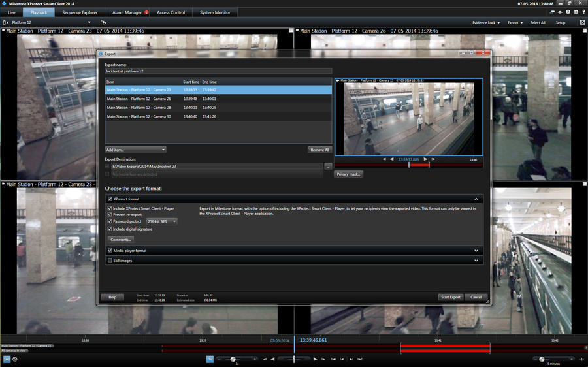This screenshot has height=367, width=588.
Task: Click the export destination path field
Action: [217, 166]
